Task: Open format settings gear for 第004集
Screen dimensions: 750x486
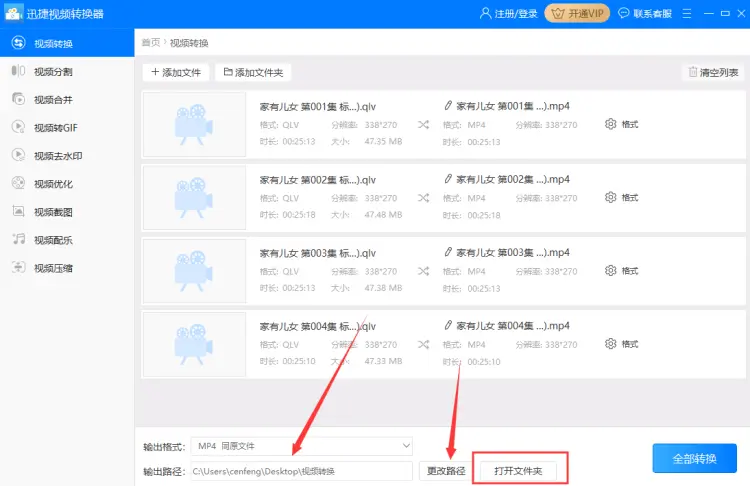Action: click(610, 344)
